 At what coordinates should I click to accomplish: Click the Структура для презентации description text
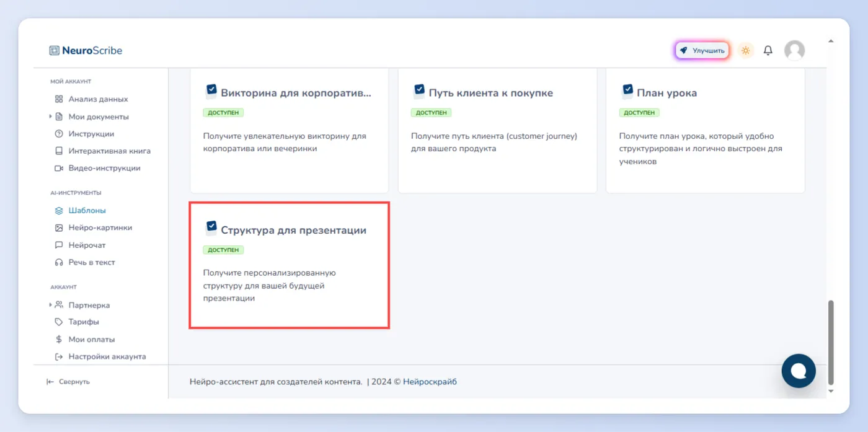[x=270, y=286]
